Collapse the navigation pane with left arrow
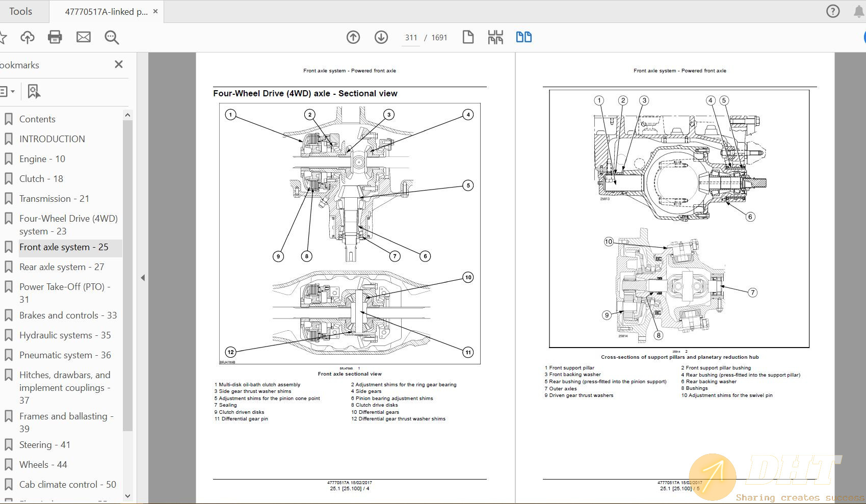 (x=143, y=278)
